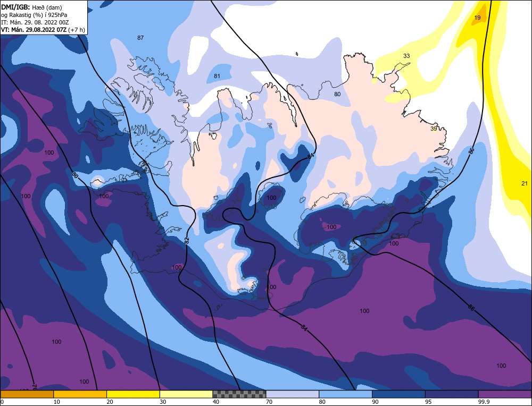532x406 pixels.
Task: Click the '(+7 h)' forecast offset text
Action: [x=77, y=30]
